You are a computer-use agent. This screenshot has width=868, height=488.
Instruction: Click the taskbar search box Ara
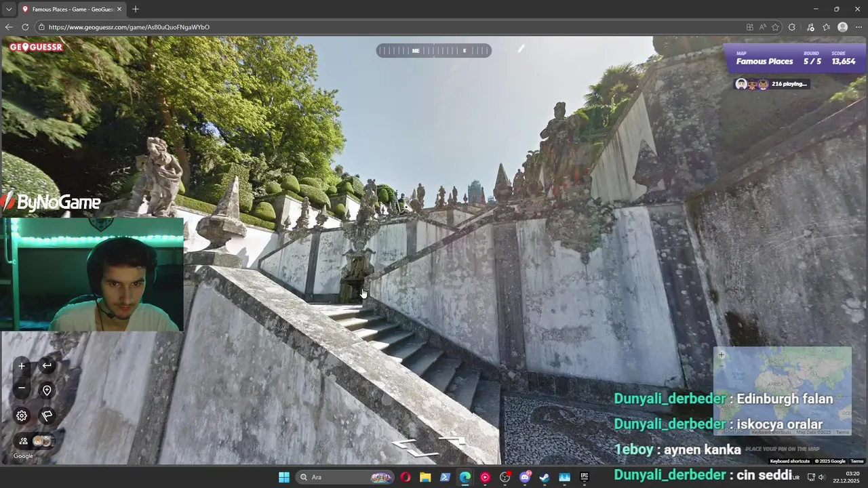pos(345,477)
